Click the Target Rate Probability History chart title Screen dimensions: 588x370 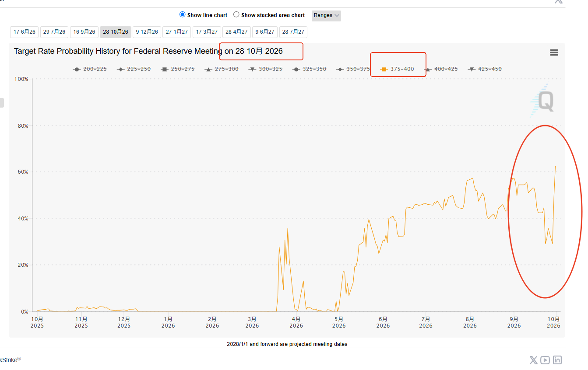tap(148, 51)
